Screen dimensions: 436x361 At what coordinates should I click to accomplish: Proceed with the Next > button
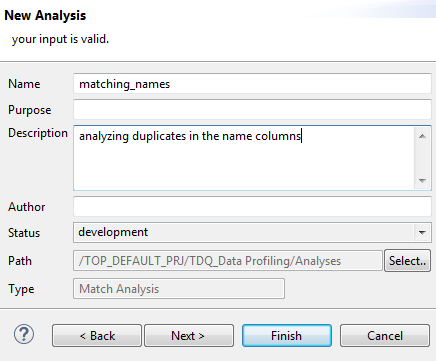coord(189,336)
